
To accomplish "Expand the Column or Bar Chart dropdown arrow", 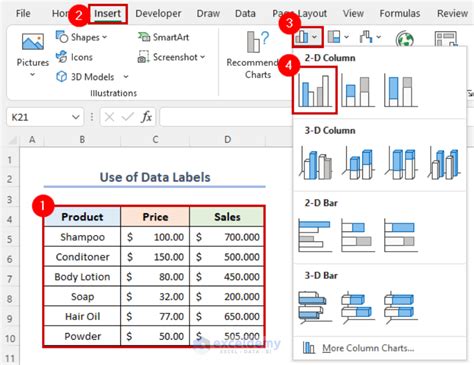I will (315, 37).
